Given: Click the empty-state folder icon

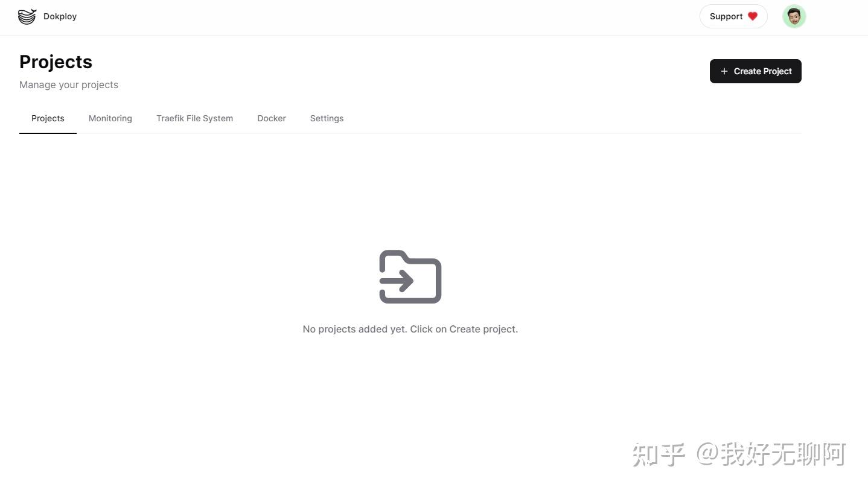Looking at the screenshot, I should pos(410,276).
